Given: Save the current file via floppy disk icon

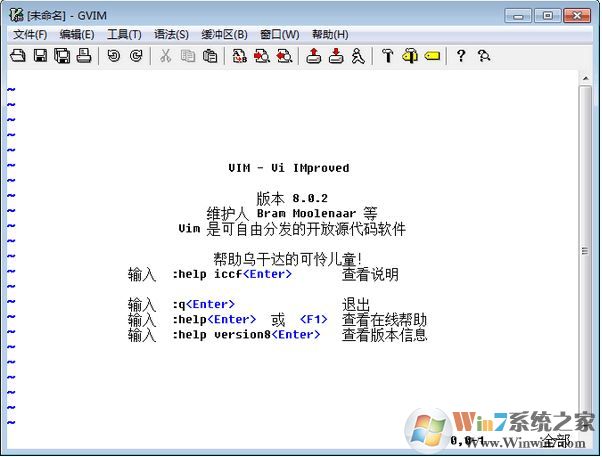Looking at the screenshot, I should [40, 56].
